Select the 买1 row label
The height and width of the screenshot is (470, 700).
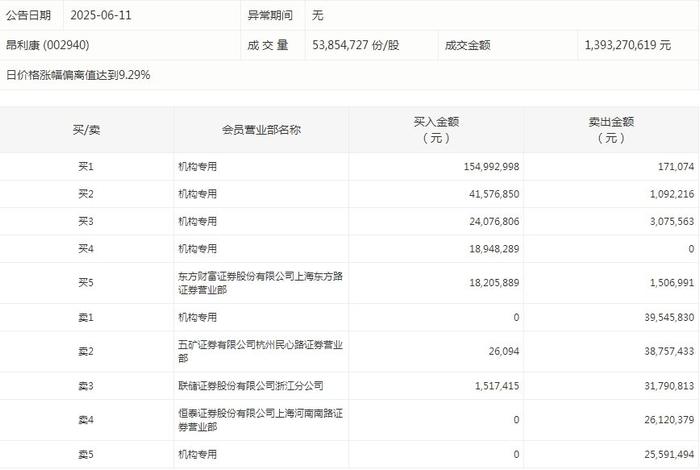[86, 166]
